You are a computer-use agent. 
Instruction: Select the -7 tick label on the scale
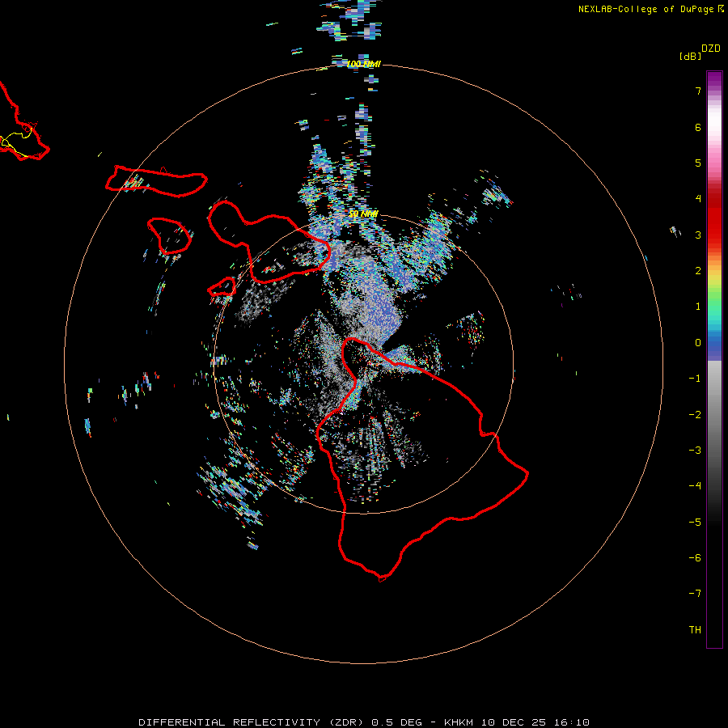tap(695, 594)
